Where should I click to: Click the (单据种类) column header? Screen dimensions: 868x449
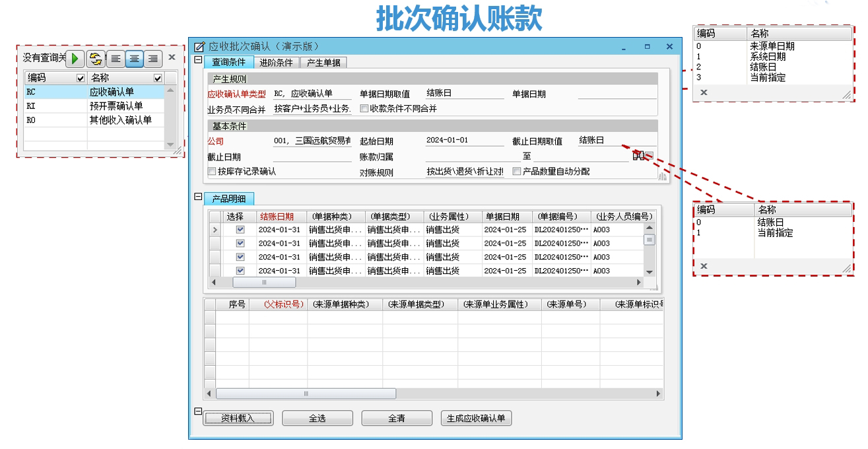point(335,217)
